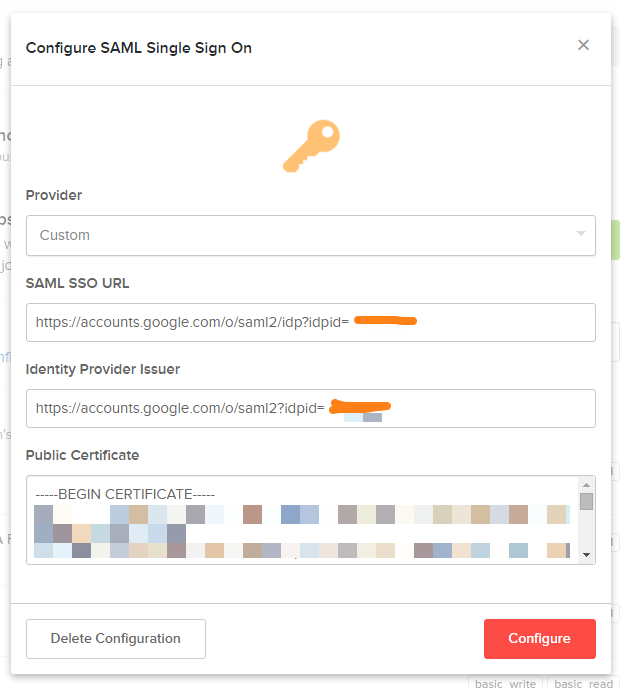This screenshot has width=620, height=688.
Task: Click the basic_read tag at the bottom
Action: pyautogui.click(x=583, y=683)
